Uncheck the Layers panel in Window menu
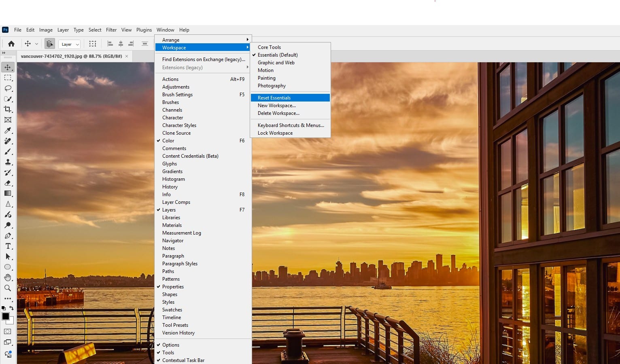The image size is (620, 364). (169, 210)
